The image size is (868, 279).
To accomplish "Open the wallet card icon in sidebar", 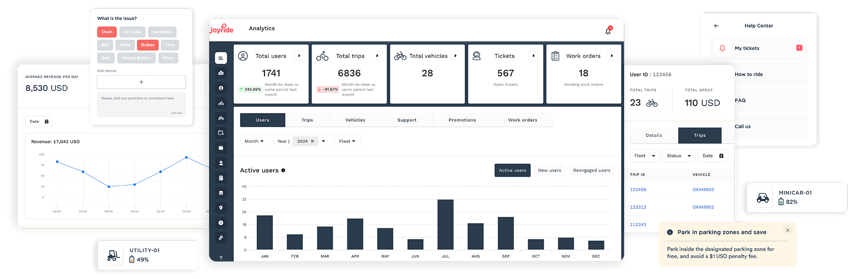I will coord(221,148).
